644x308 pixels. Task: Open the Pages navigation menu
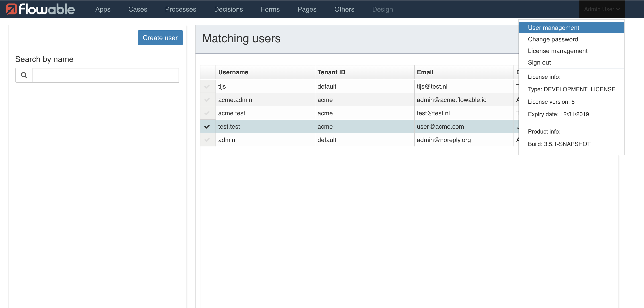point(307,9)
